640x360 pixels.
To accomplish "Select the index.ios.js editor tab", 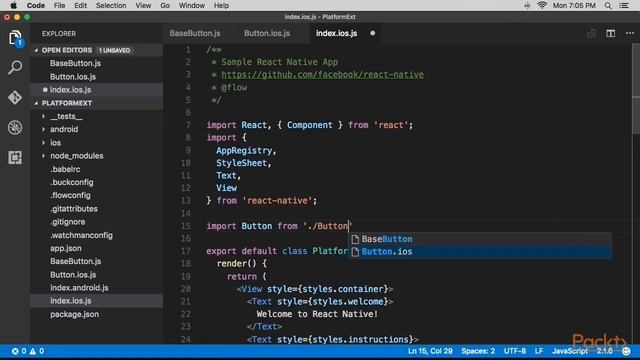I will [x=336, y=33].
